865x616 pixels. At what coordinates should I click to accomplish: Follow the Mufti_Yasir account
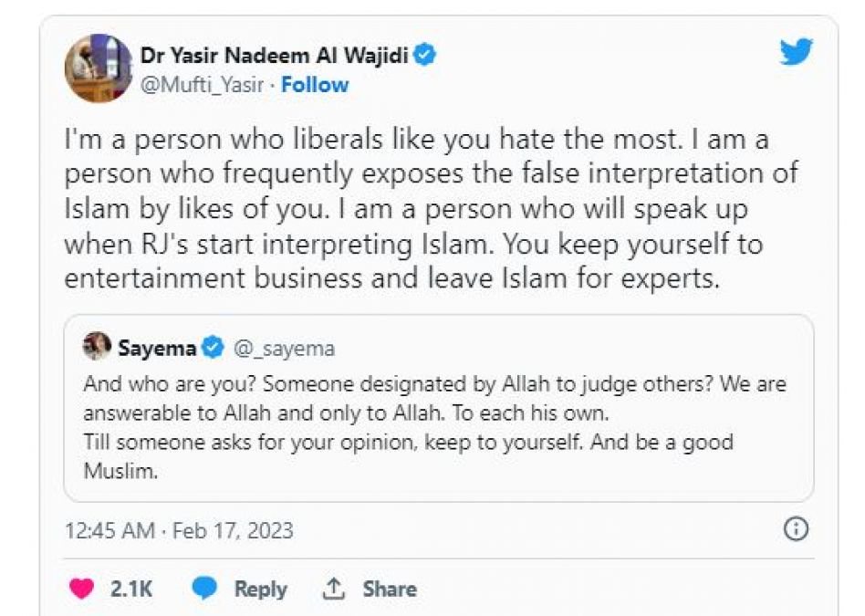pyautogui.click(x=315, y=85)
